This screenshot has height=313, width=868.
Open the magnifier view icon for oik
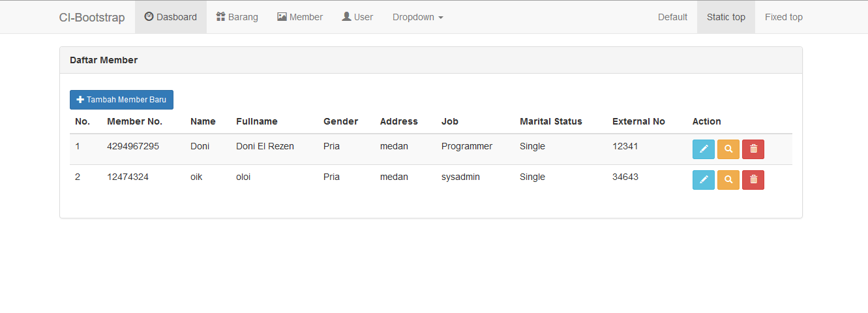tap(728, 180)
